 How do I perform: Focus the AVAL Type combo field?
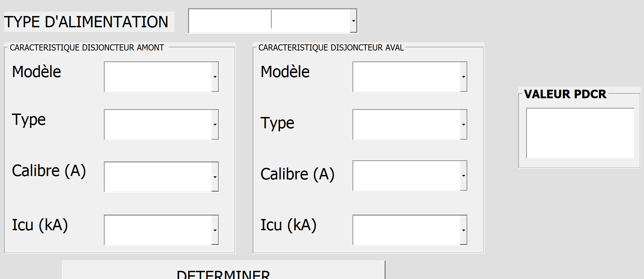[406, 124]
